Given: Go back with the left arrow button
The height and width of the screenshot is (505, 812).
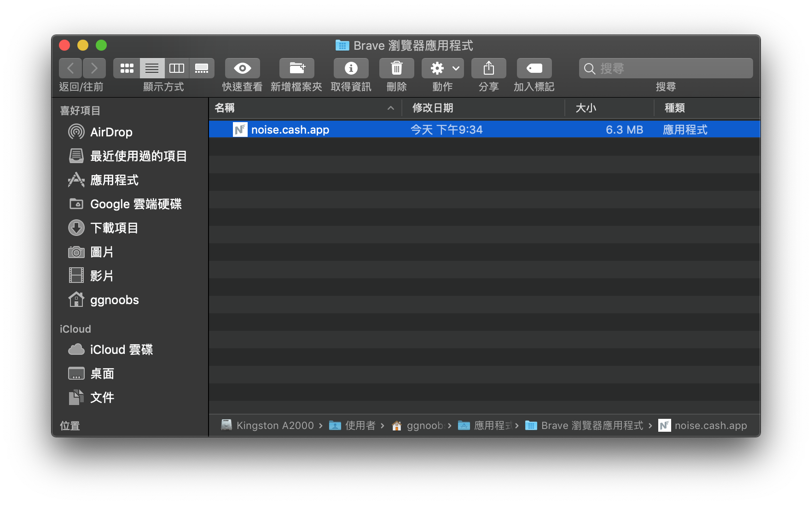Looking at the screenshot, I should tap(70, 68).
